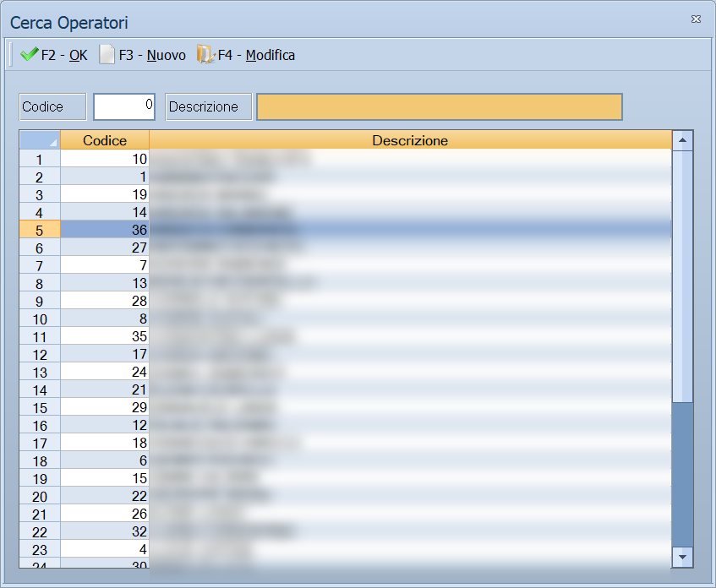Click into the orange Descrizione search field
The height and width of the screenshot is (588, 716).
[x=440, y=106]
